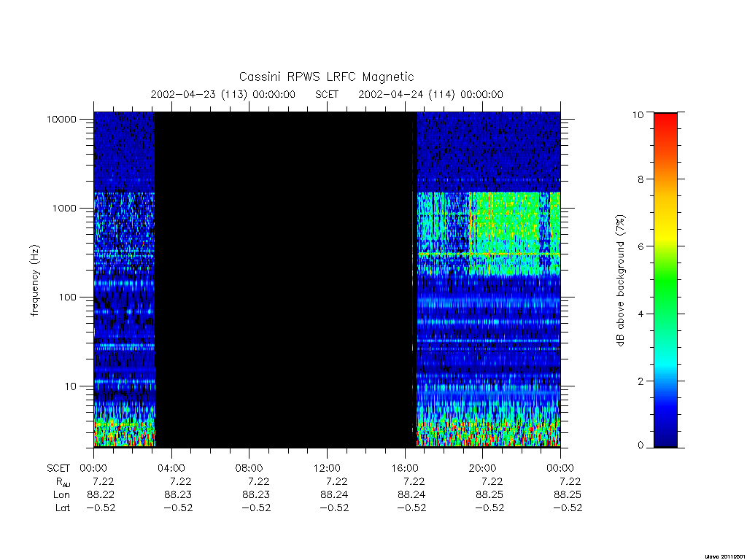Image resolution: width=747 pixels, height=560 pixels.
Task: Click the "20:00" time tick label
Action: pyautogui.click(x=483, y=468)
